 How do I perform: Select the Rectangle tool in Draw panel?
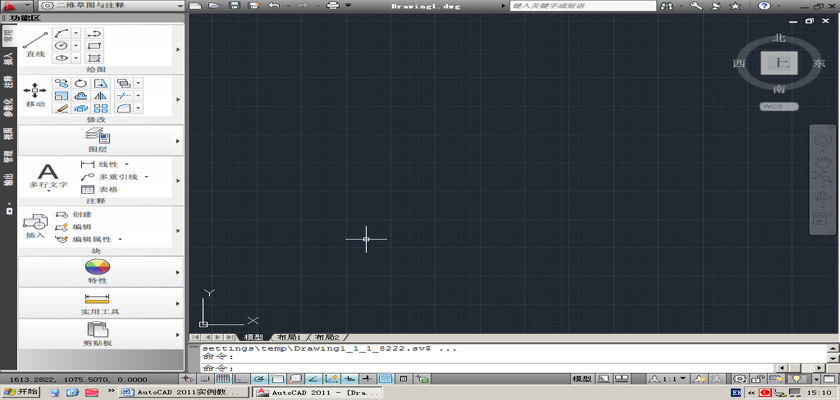(x=94, y=46)
